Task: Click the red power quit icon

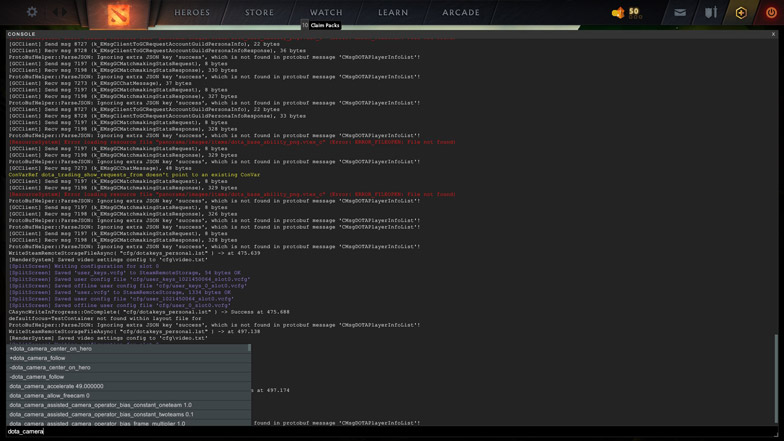Action: click(771, 12)
